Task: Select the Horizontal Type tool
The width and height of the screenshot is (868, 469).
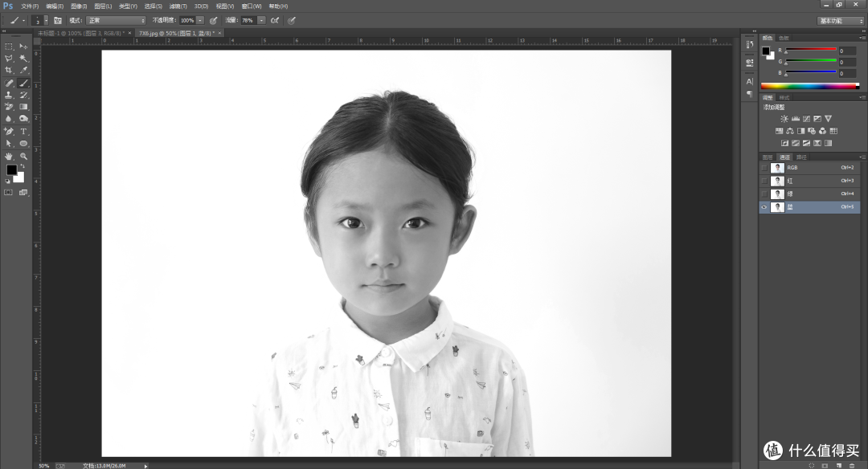Action: [x=23, y=131]
